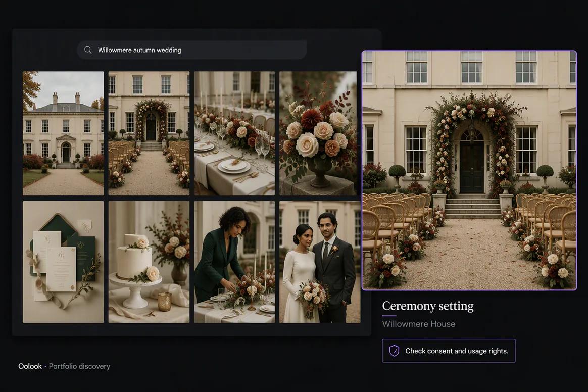Open the wedding invitation stationery thumbnail
This screenshot has width=588, height=392.
coord(63,262)
